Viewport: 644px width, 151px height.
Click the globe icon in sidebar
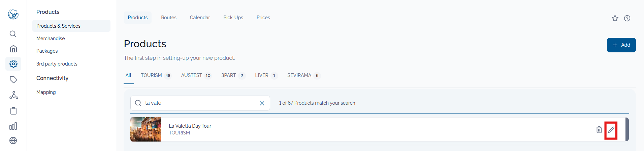click(13, 141)
